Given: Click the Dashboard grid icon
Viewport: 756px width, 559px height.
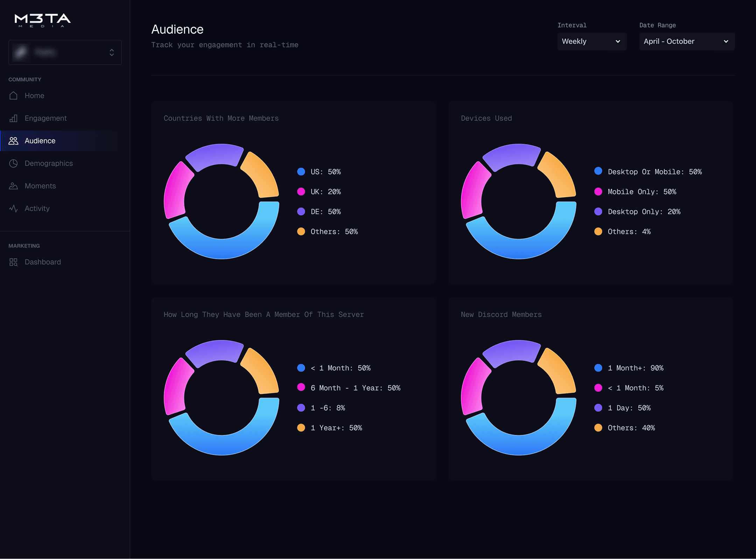Looking at the screenshot, I should 13,262.
